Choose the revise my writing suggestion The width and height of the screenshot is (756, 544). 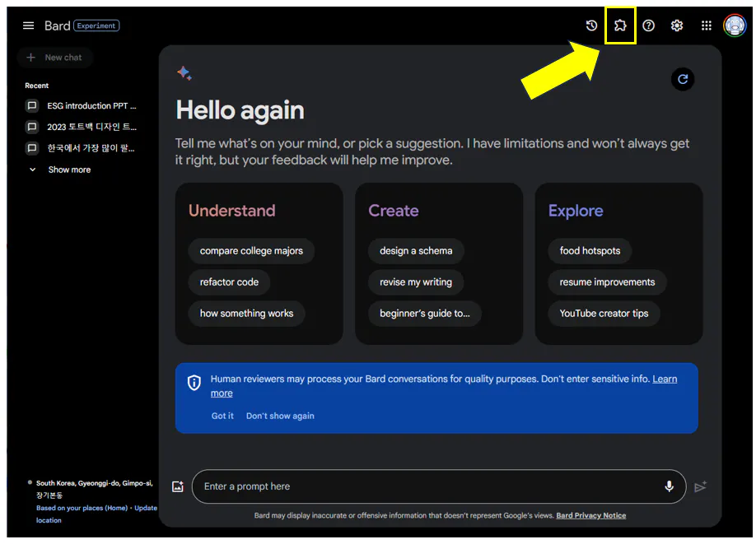pos(416,282)
